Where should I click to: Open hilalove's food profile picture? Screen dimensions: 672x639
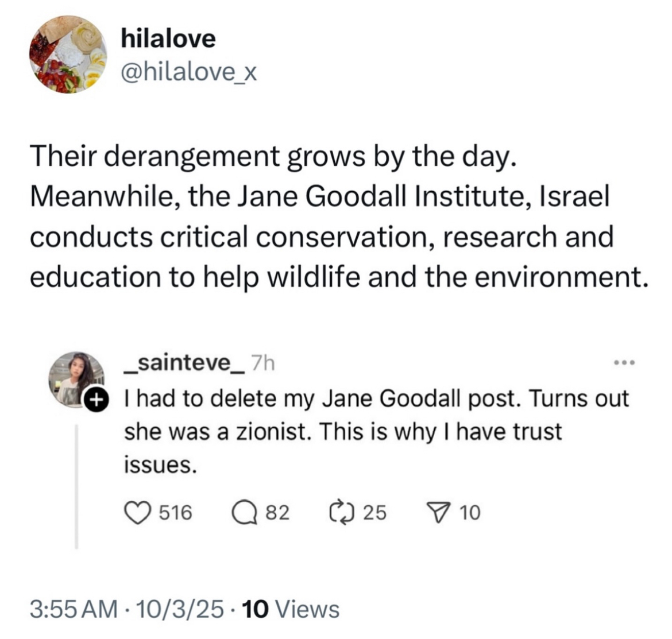[x=68, y=55]
